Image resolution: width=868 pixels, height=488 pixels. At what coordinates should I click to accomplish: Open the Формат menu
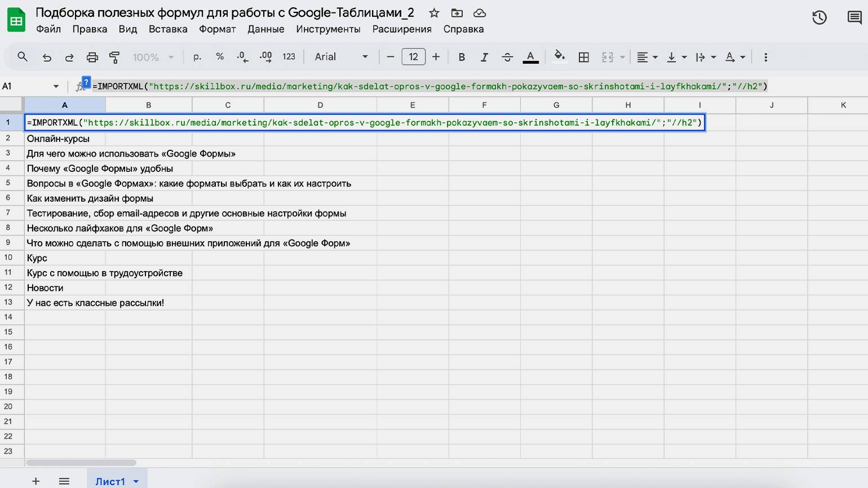(x=218, y=29)
